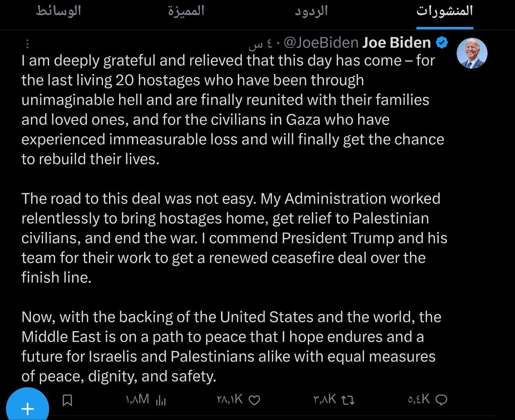Click the likes count beside the heart

pyautogui.click(x=230, y=399)
